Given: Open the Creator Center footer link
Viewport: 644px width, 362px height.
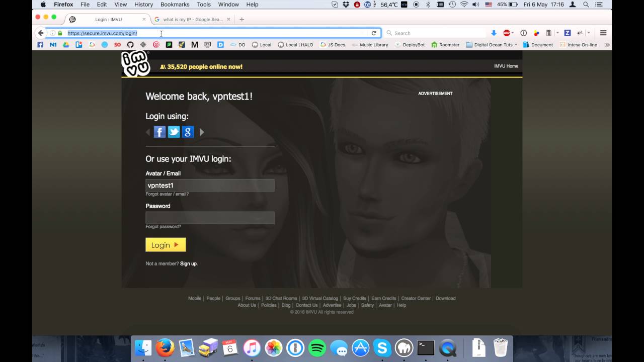Looking at the screenshot, I should pos(416,298).
